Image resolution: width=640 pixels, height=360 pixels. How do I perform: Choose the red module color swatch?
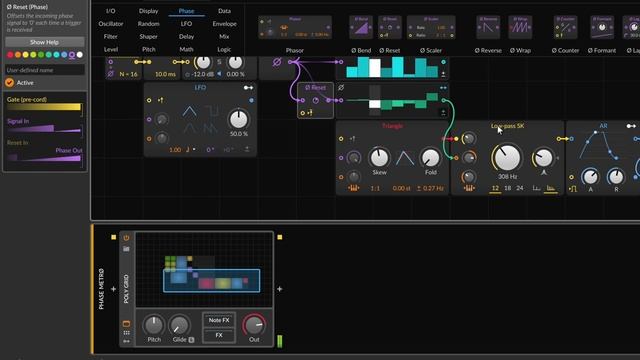coord(10,55)
